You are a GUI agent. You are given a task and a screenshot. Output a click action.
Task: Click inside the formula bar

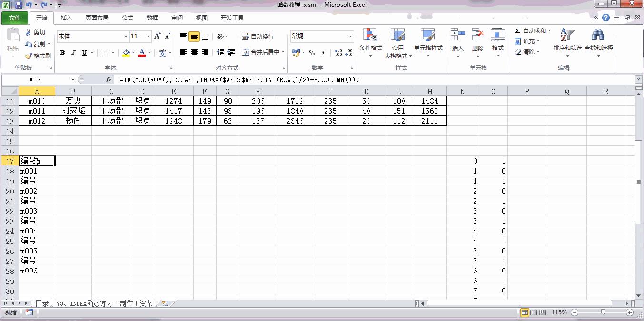(286, 79)
